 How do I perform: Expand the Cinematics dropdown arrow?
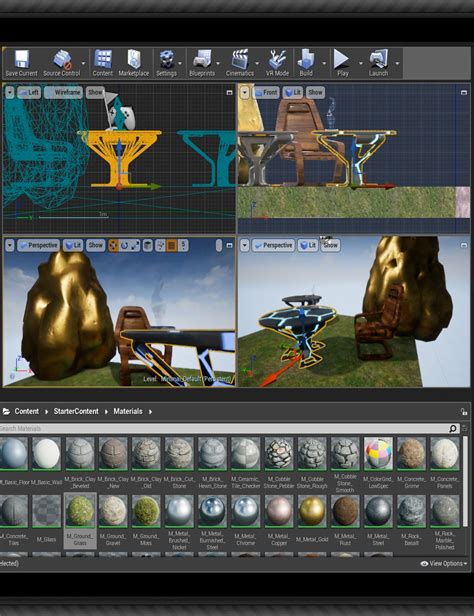pyautogui.click(x=257, y=63)
